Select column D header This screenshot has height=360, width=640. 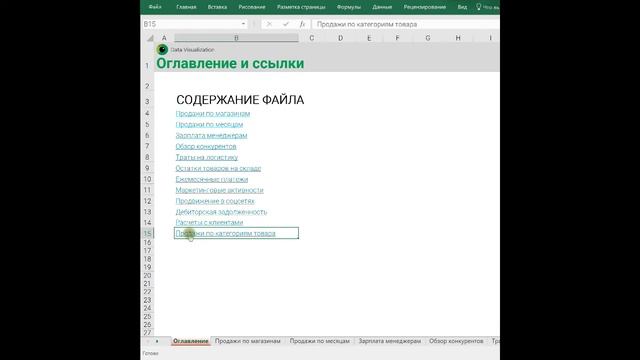pos(340,38)
